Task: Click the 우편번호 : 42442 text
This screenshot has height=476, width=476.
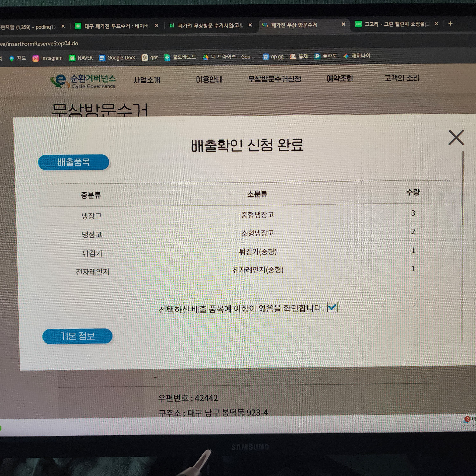Action: pos(188,398)
